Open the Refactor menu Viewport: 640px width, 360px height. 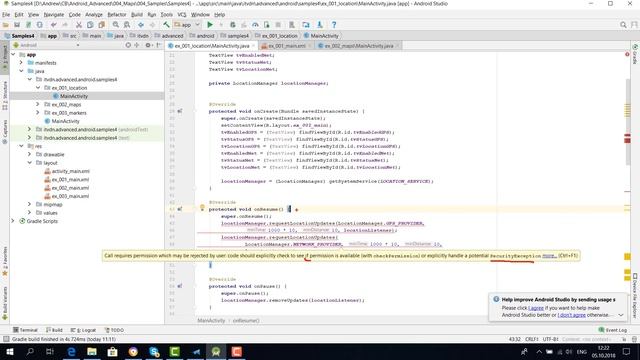(x=117, y=15)
